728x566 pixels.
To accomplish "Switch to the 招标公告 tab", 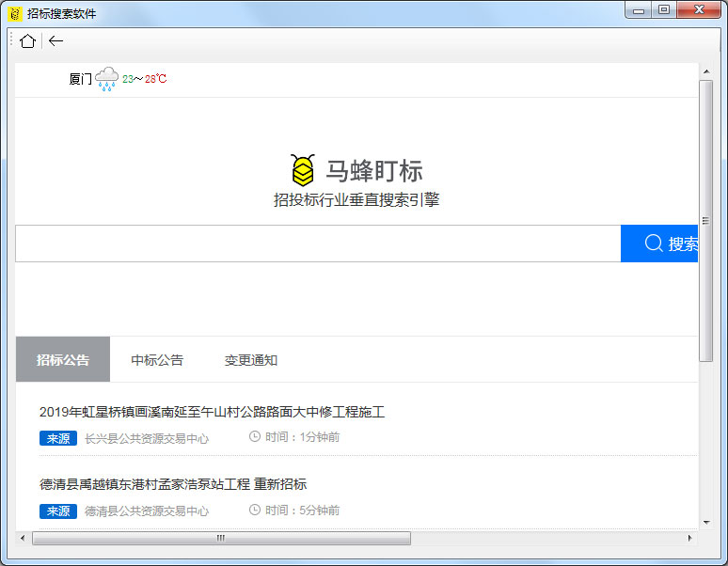I will [63, 359].
